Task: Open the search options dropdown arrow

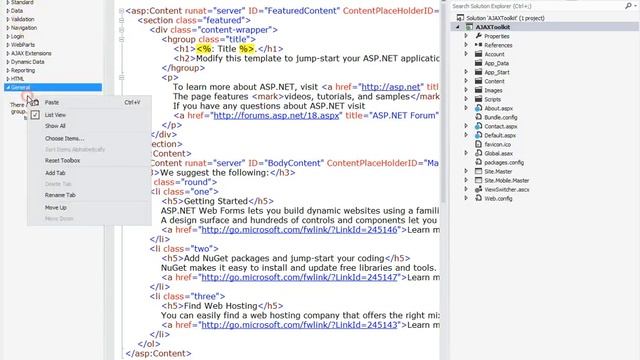Action: pos(635,6)
